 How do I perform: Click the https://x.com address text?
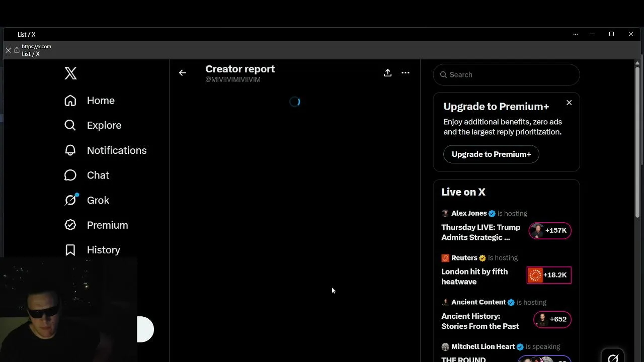(36, 46)
